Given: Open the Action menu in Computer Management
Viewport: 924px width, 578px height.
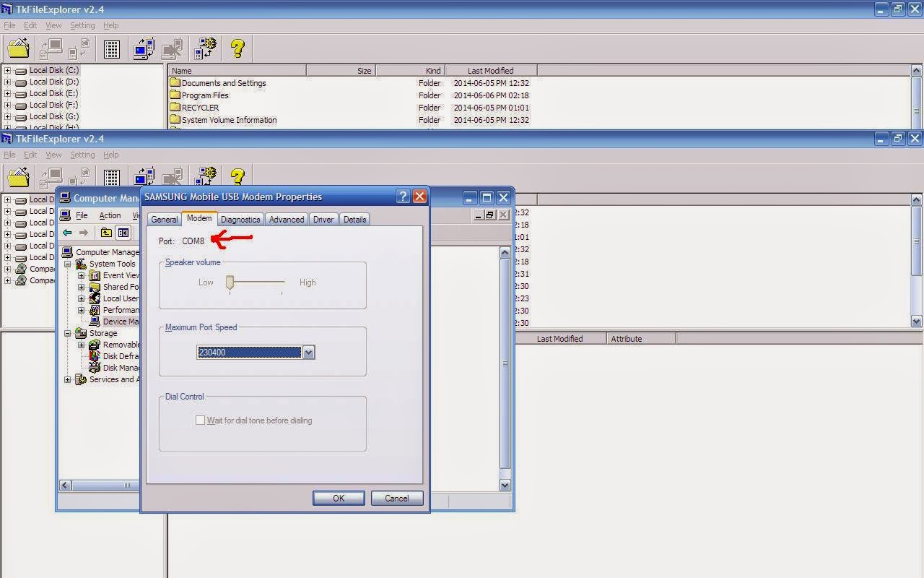Looking at the screenshot, I should [x=110, y=215].
